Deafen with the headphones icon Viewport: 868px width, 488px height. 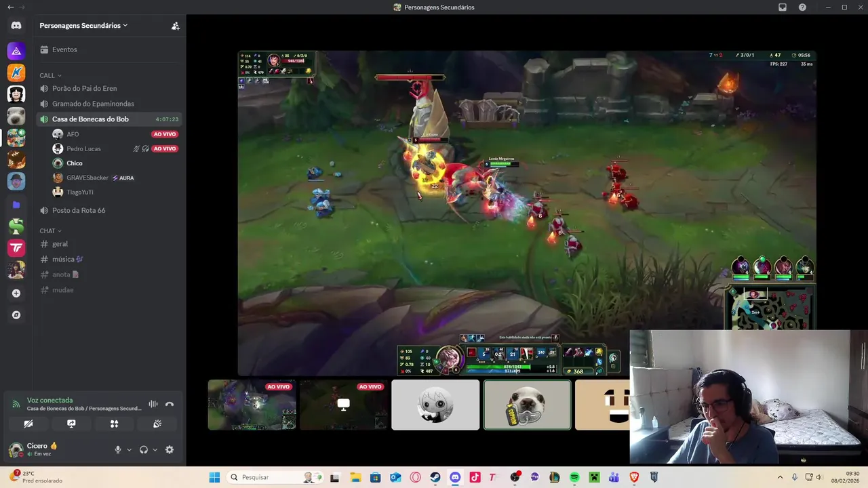[x=144, y=449]
